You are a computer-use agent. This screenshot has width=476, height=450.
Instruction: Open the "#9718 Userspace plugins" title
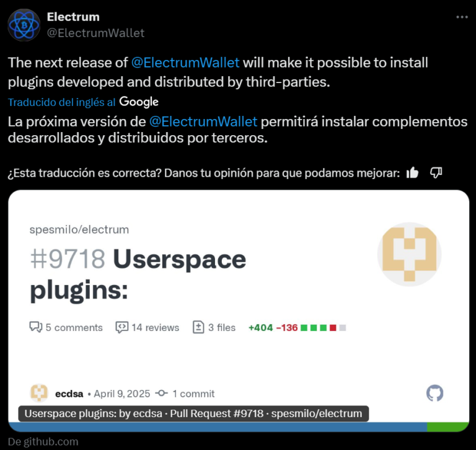tap(138, 274)
